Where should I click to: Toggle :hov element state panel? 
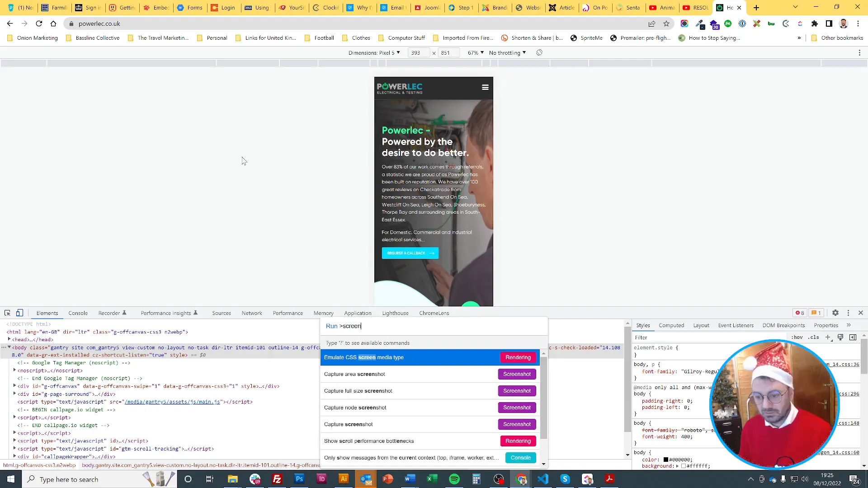coord(797,337)
